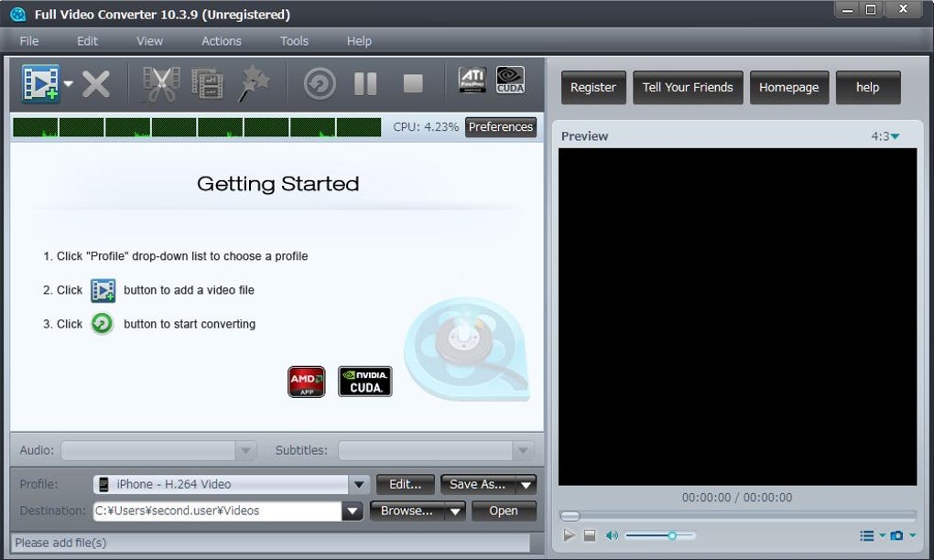Click the Destination path field
The image size is (934, 560).
coord(217,511)
